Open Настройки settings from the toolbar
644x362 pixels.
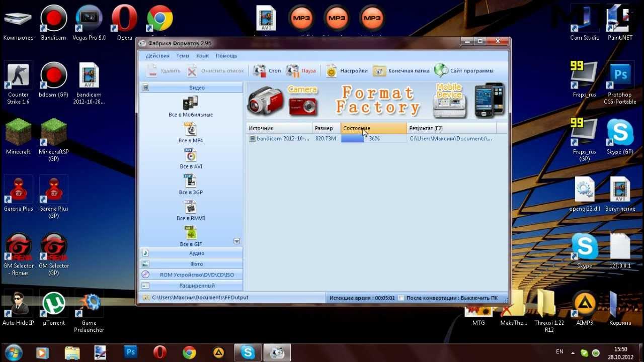tap(347, 71)
